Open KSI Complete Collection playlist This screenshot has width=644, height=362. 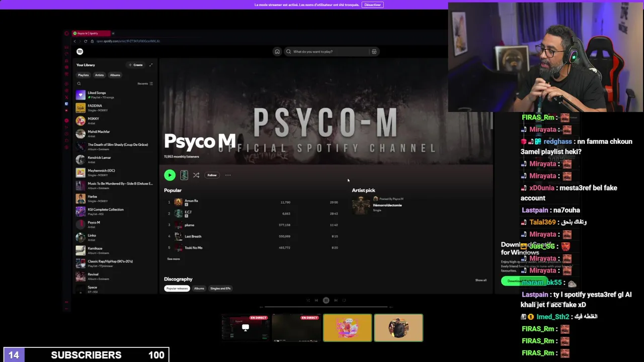coord(115,211)
